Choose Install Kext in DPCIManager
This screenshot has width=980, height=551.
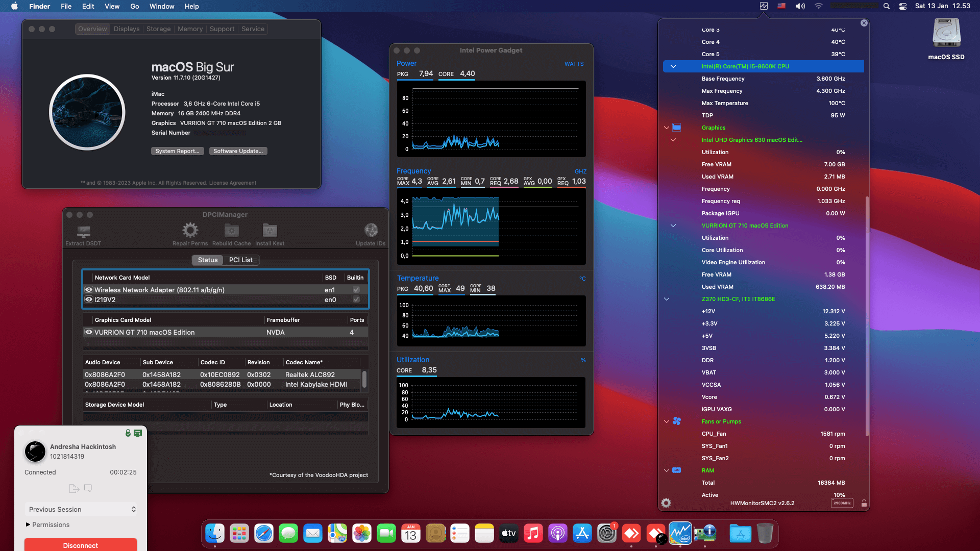pyautogui.click(x=269, y=231)
